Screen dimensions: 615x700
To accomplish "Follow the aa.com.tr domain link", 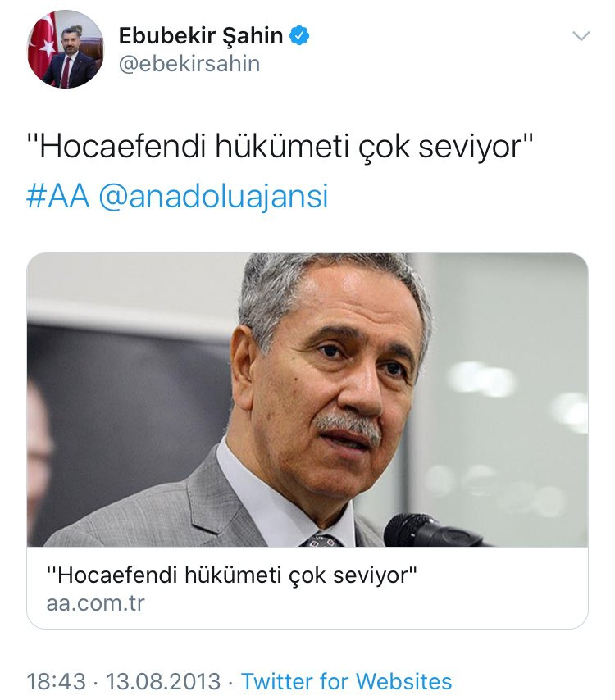I will click(x=96, y=603).
